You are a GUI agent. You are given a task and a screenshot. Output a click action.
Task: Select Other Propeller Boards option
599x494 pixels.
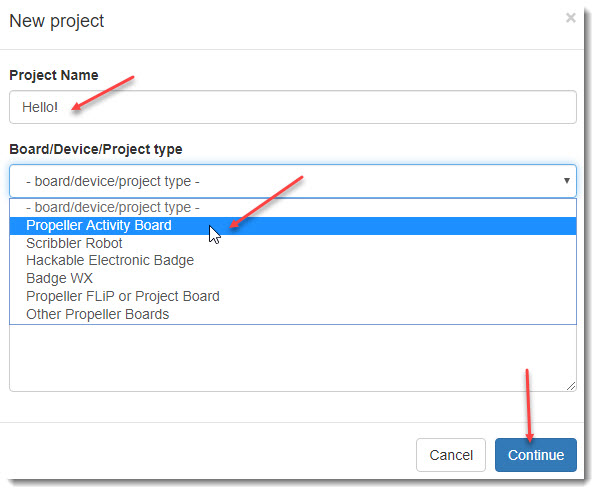tap(293, 314)
